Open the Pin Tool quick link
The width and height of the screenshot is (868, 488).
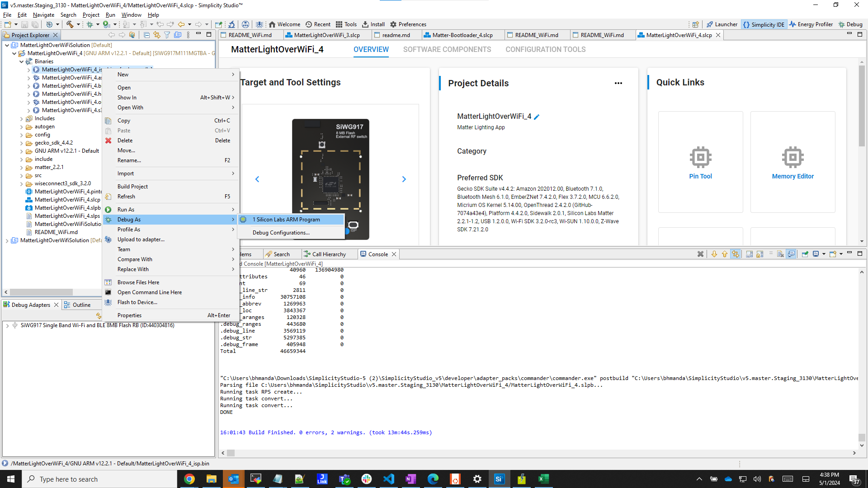700,162
